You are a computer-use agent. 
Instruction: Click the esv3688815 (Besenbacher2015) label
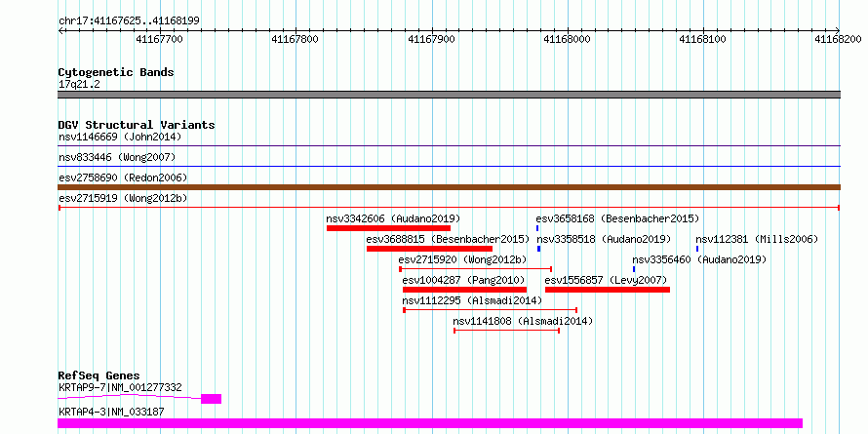point(449,239)
